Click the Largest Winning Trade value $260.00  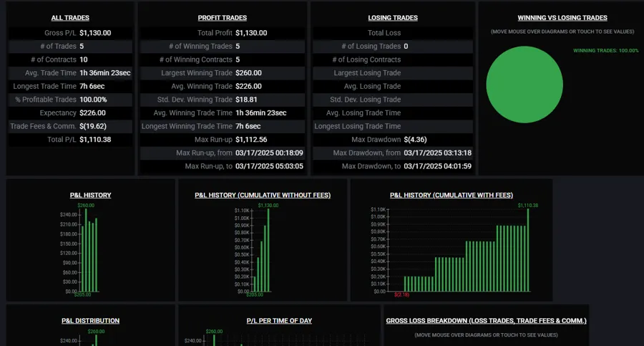point(248,73)
